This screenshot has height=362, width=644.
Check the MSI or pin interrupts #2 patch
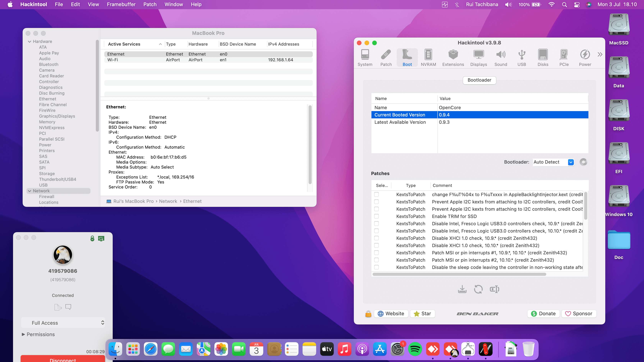(376, 260)
